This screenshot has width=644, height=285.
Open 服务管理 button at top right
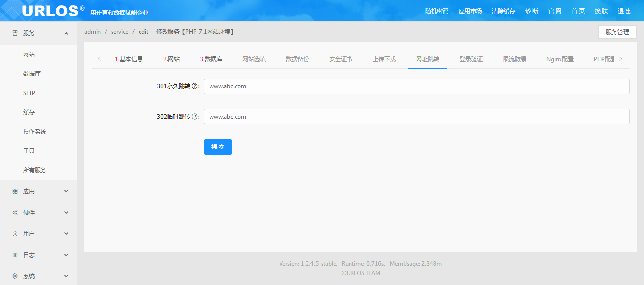coord(617,32)
